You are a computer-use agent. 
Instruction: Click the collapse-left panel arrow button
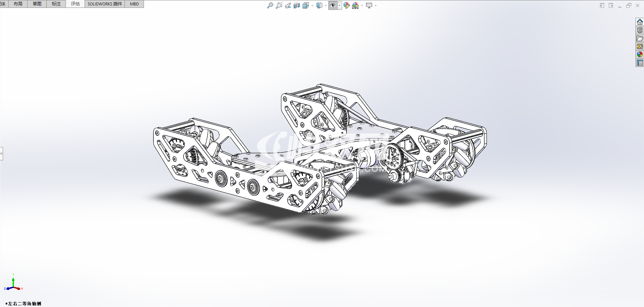602,5
